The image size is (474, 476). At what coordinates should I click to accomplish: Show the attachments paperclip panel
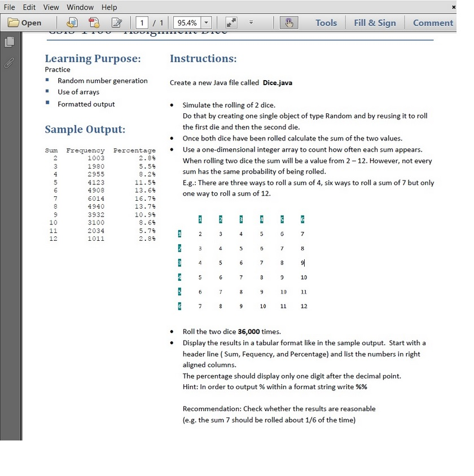pos(10,63)
